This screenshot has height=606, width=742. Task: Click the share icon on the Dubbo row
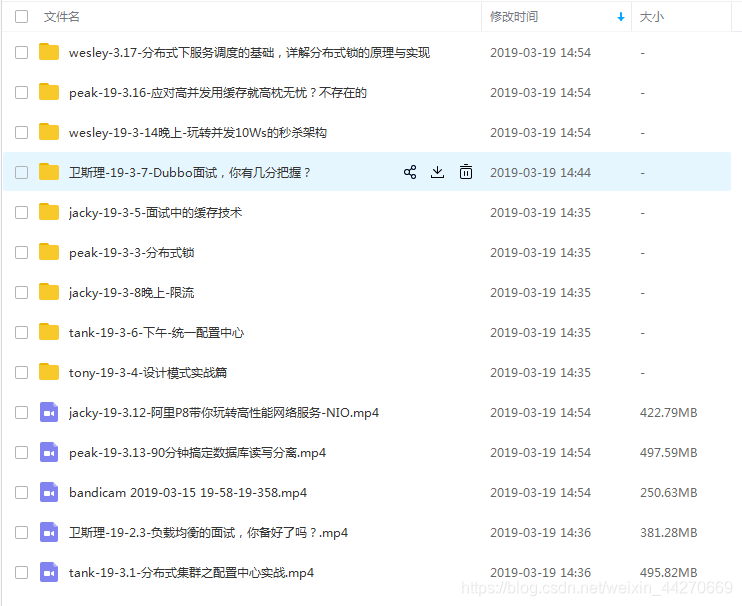[x=410, y=172]
